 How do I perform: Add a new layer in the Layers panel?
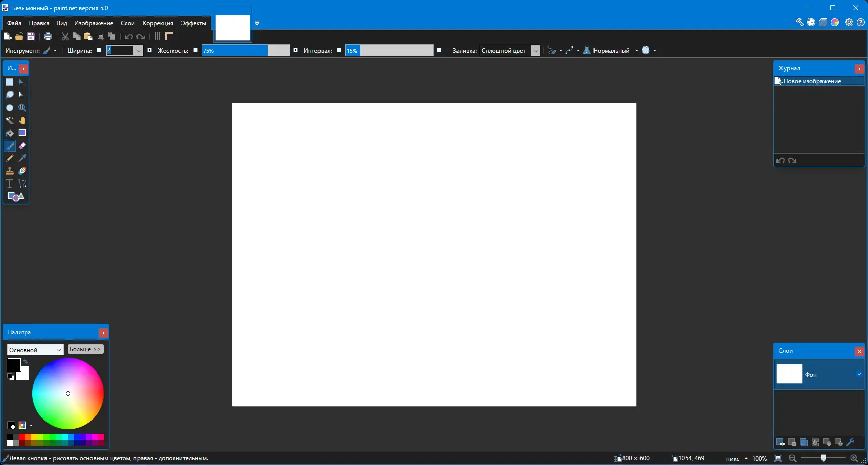coord(781,442)
